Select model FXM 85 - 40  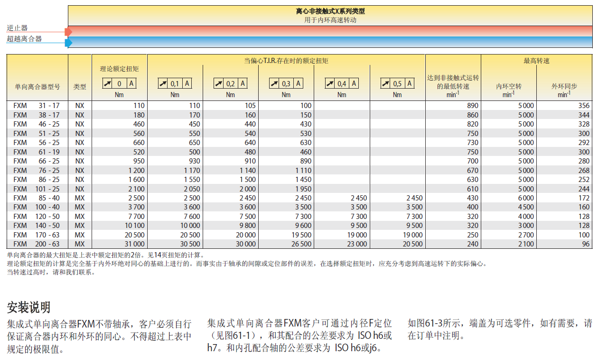[37, 198]
